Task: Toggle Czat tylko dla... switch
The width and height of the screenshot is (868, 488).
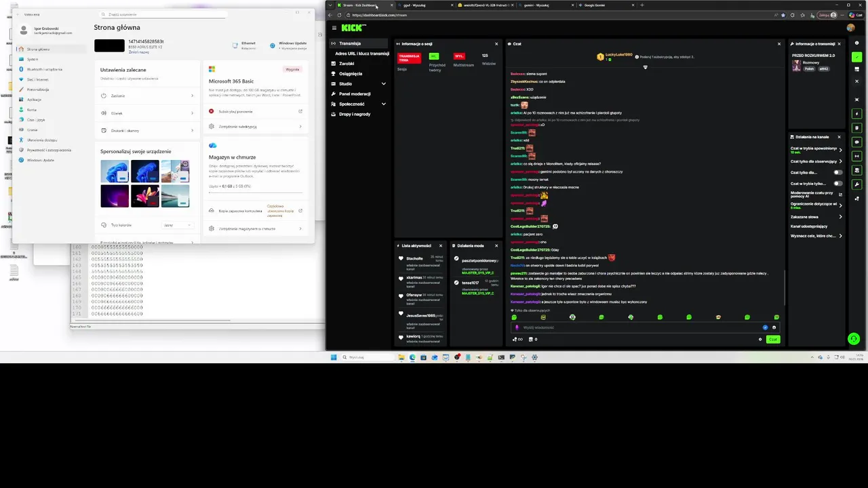Action: tap(838, 173)
